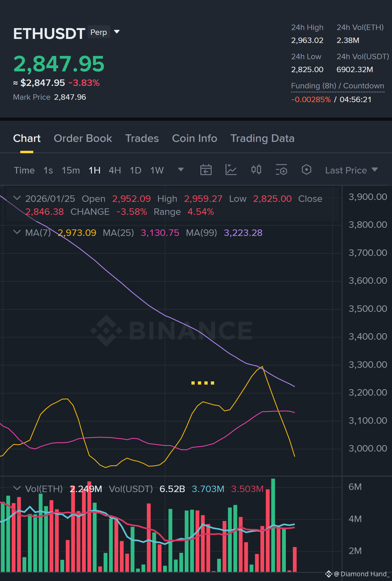Click Funding (8h) / Countdown label
This screenshot has height=581, width=392.
pos(337,86)
